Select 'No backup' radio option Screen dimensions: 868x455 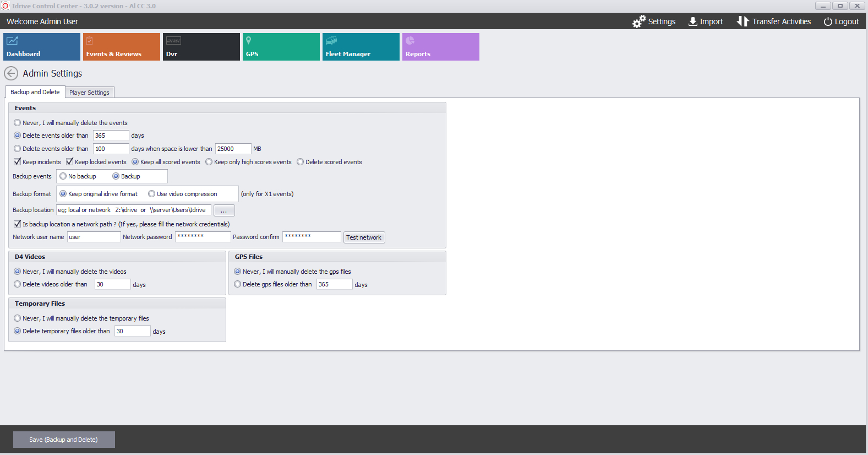coord(63,176)
